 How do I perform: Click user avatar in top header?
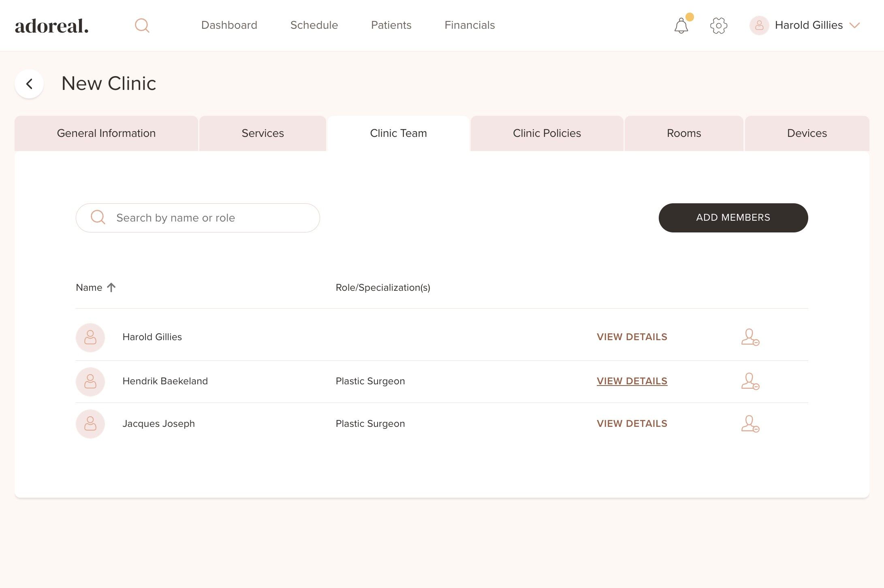click(759, 26)
